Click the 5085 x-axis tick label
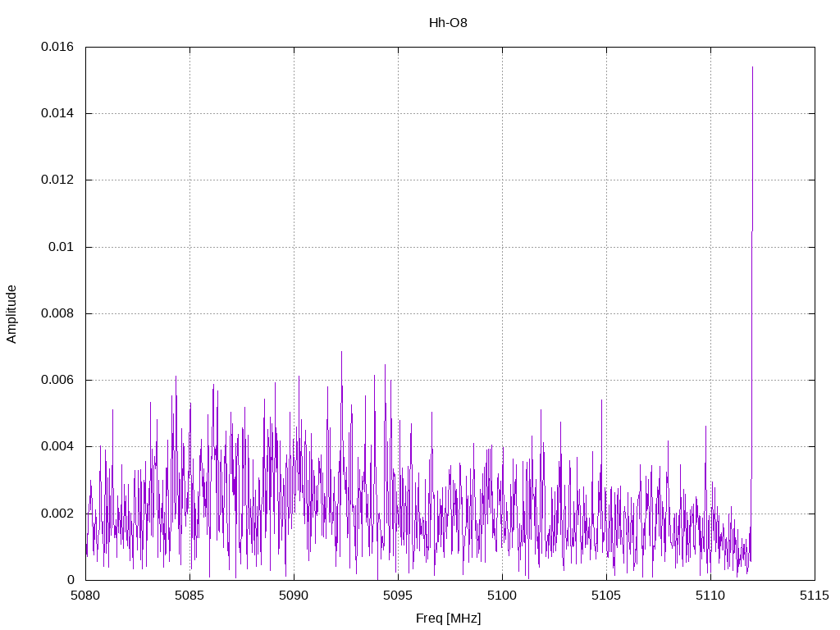 189,596
